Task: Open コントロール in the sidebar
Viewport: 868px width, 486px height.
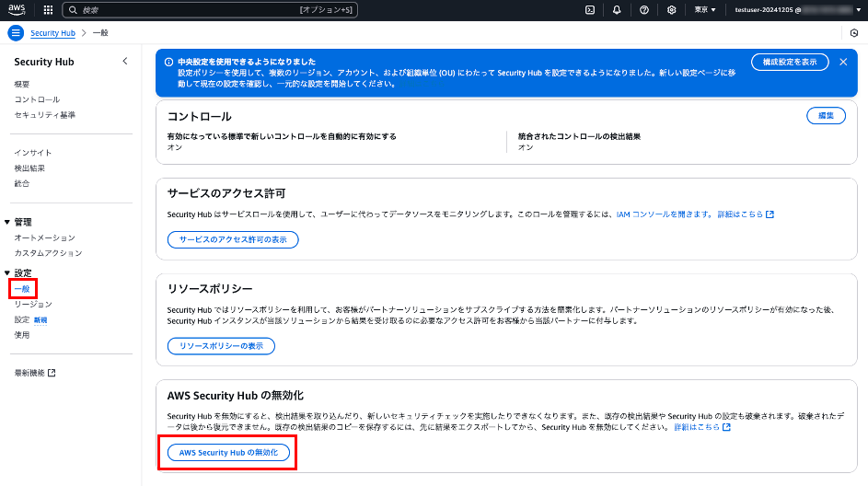Action: [x=37, y=99]
